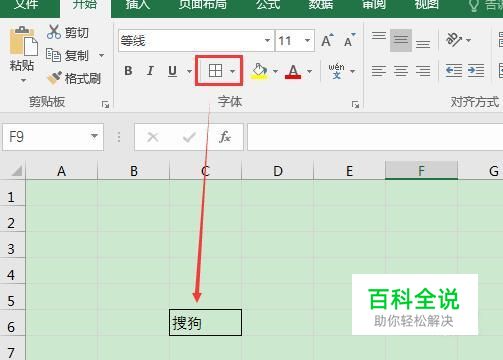
Task: Expand the font name dropdown arrow
Action: point(267,41)
